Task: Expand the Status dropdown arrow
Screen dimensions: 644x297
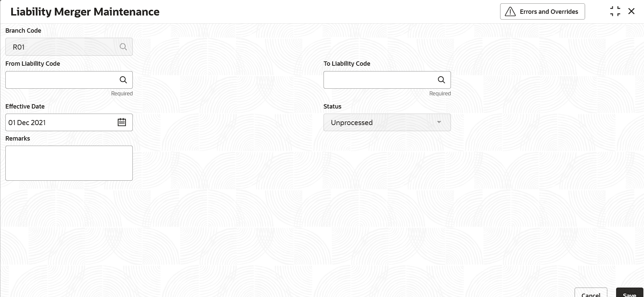Action: click(439, 122)
